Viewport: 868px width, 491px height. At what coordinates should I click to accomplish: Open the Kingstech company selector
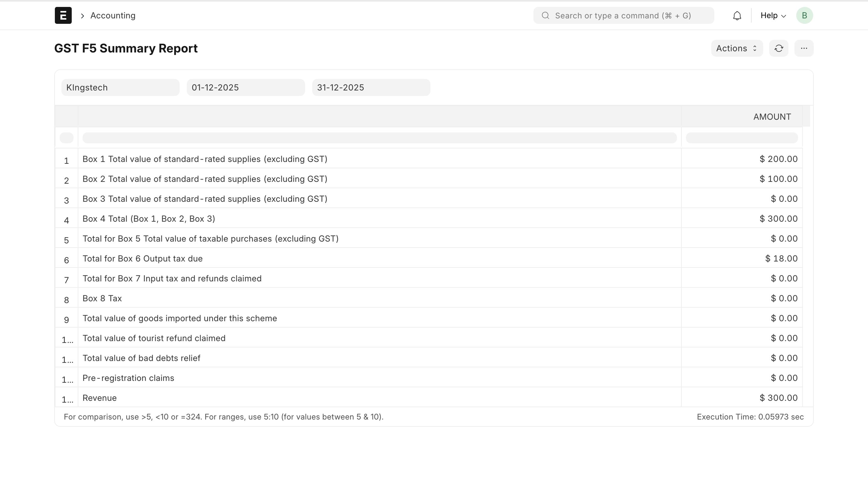(x=120, y=88)
